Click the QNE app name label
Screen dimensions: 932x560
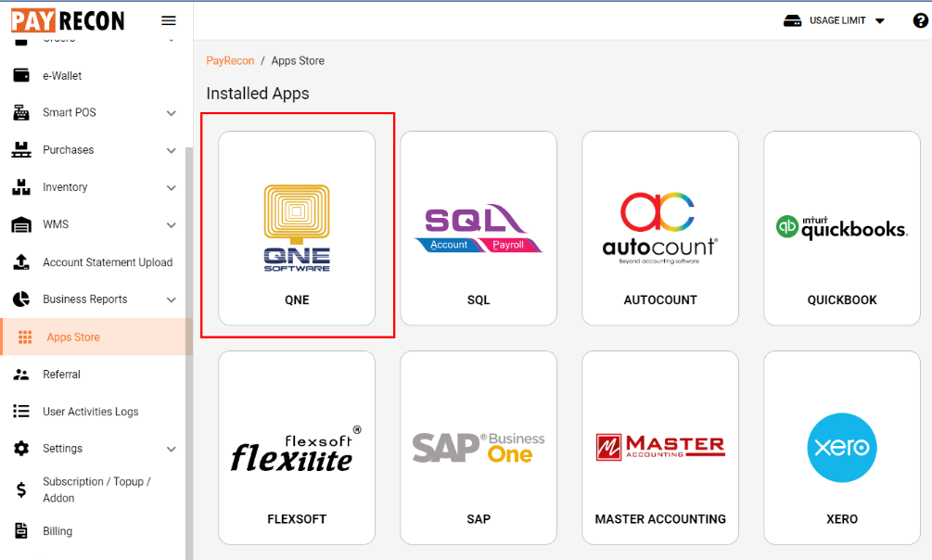pos(297,300)
